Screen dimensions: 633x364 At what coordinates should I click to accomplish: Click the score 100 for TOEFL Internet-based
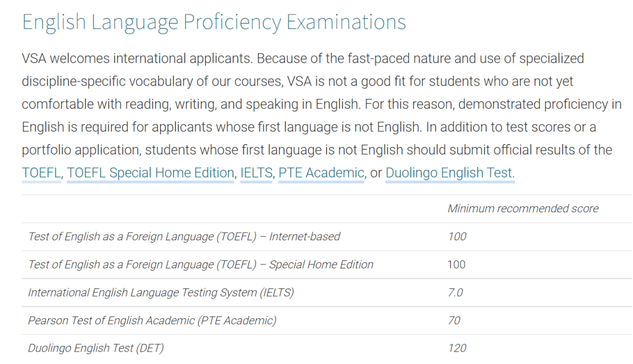(x=457, y=236)
